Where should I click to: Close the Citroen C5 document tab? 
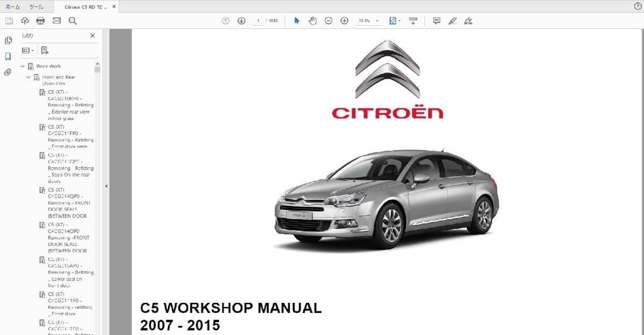[114, 6]
